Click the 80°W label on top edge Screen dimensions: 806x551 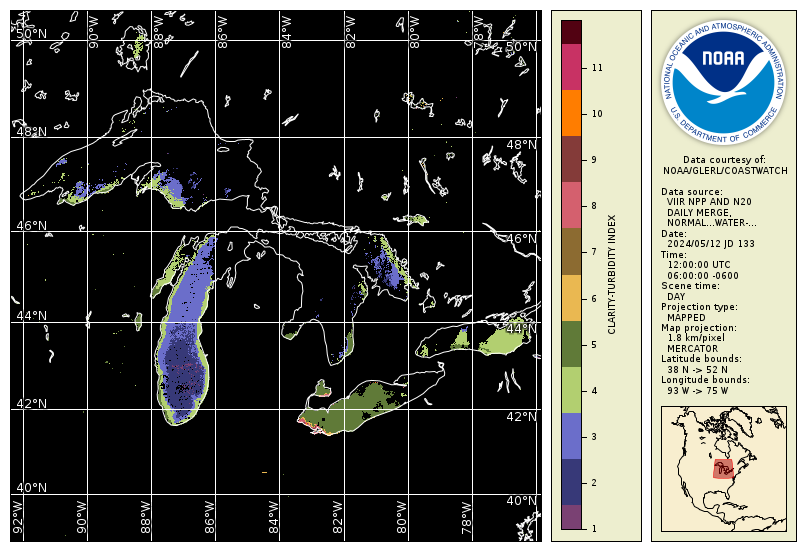[414, 32]
